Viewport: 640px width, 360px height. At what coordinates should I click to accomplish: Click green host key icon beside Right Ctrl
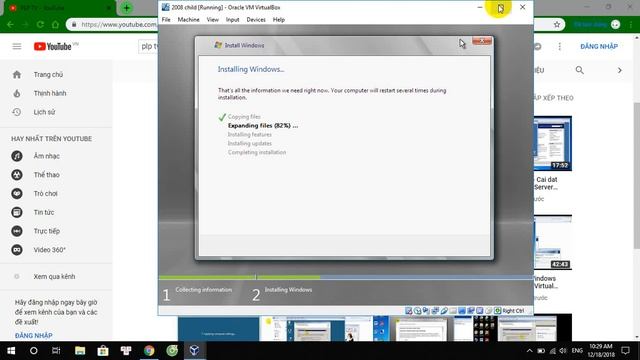coord(498,311)
